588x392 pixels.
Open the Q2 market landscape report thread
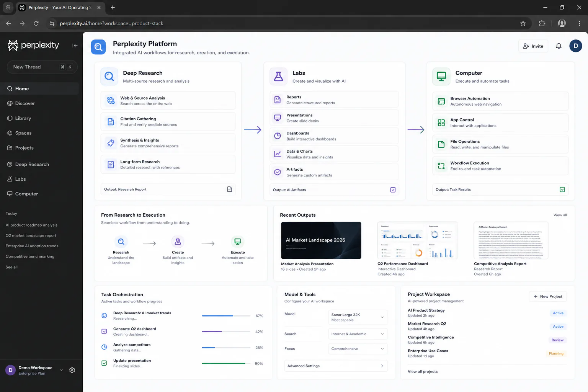pyautogui.click(x=31, y=235)
